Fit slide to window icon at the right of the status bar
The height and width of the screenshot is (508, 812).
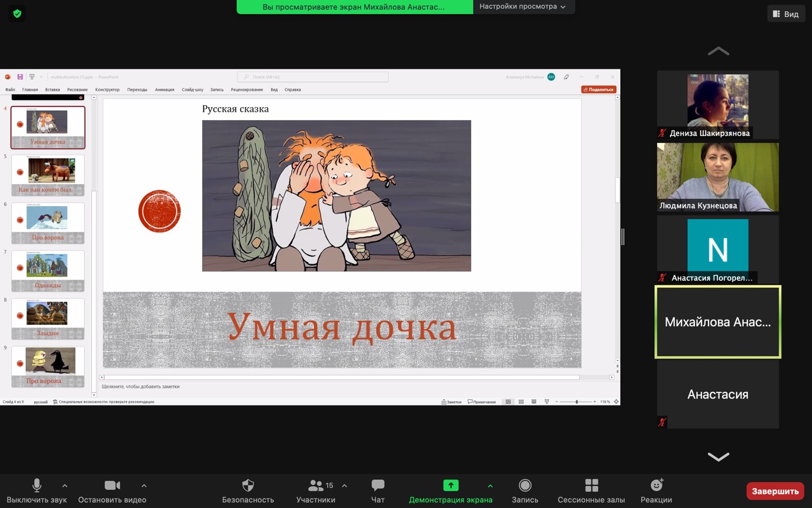point(616,401)
